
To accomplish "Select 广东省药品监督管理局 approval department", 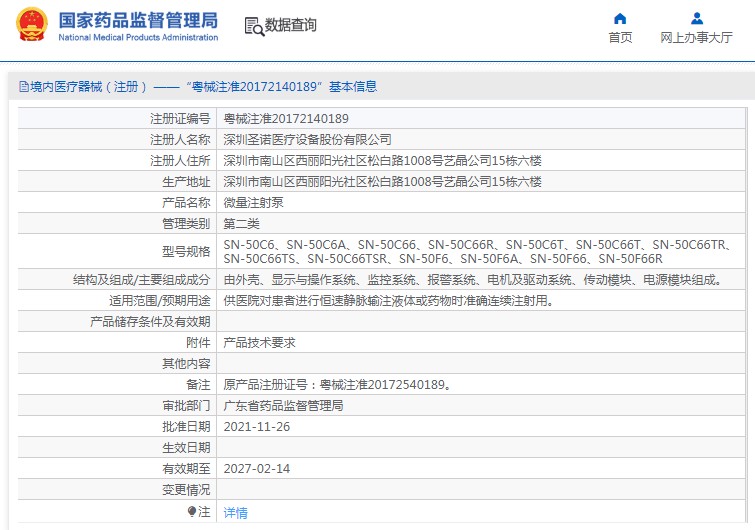I will 283,406.
